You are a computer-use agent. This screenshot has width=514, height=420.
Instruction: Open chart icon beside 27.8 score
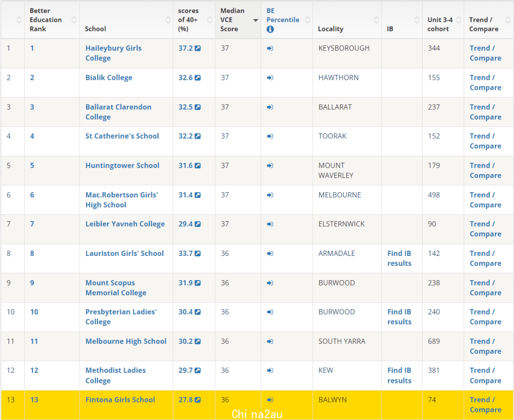[x=198, y=400]
